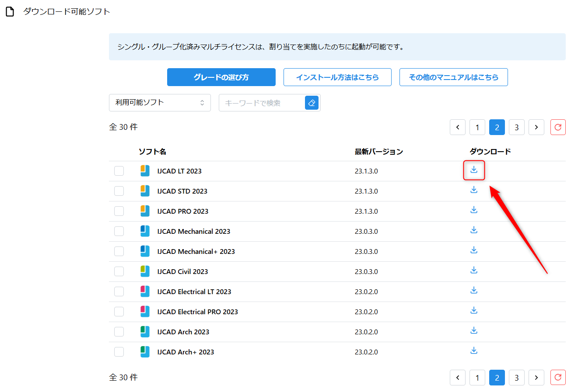Go to previous page in top pagination
This screenshot has width=578, height=392.
point(458,127)
